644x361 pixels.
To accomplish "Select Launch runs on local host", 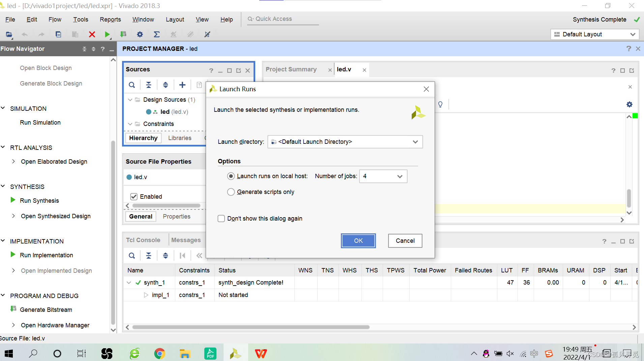I will (x=231, y=176).
